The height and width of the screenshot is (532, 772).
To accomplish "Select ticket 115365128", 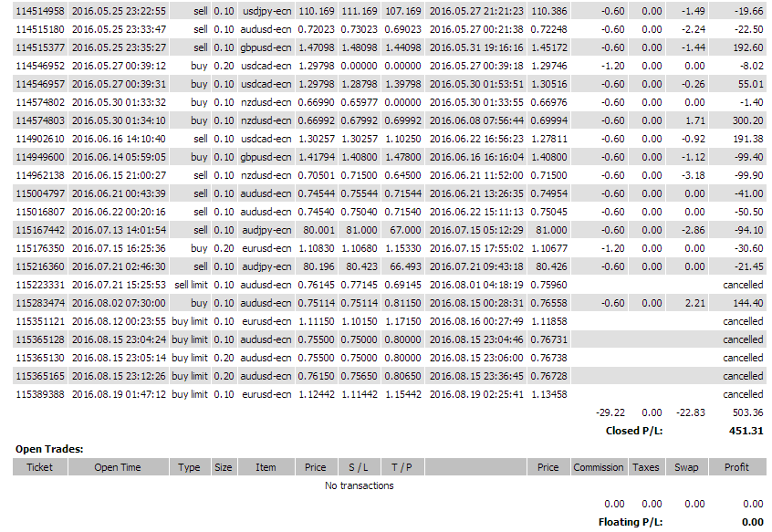I will tap(40, 339).
